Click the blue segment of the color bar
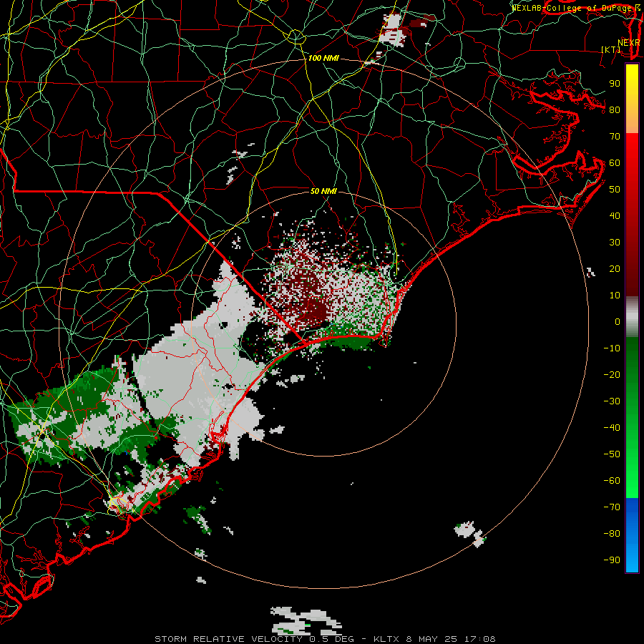644x644 pixels. pyautogui.click(x=632, y=535)
